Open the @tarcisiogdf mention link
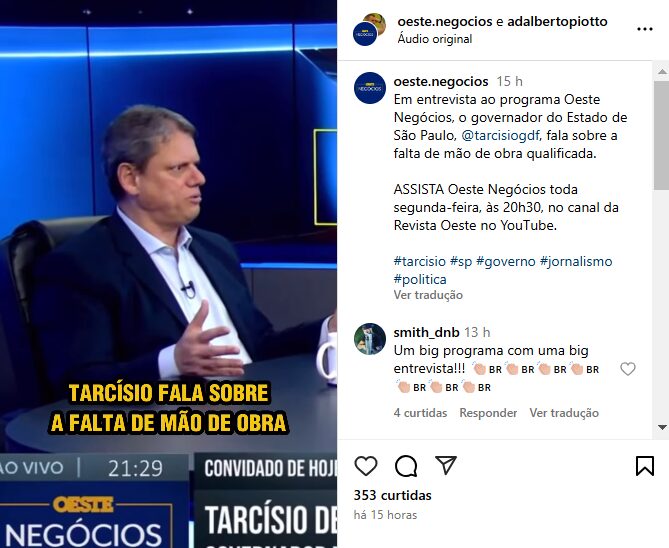 [500, 136]
